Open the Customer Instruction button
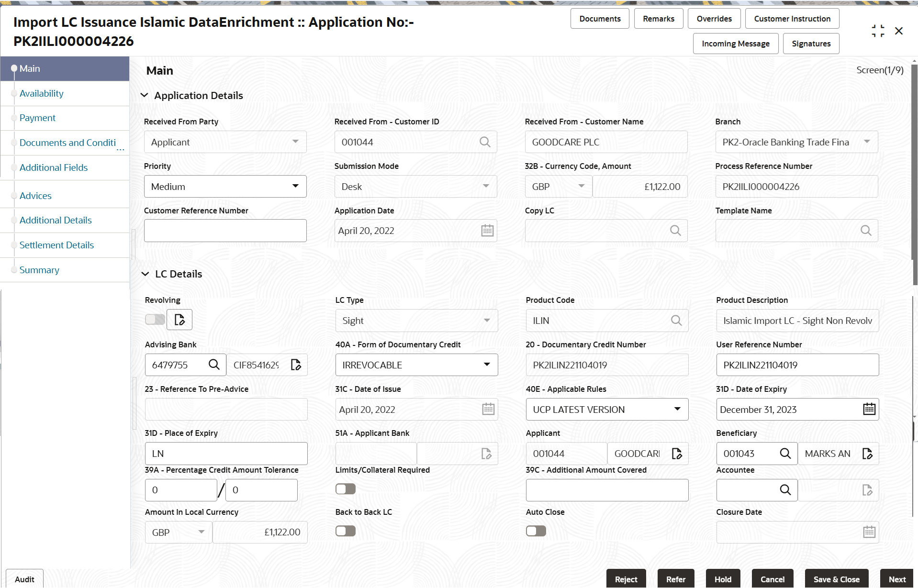918x588 pixels. tap(792, 19)
